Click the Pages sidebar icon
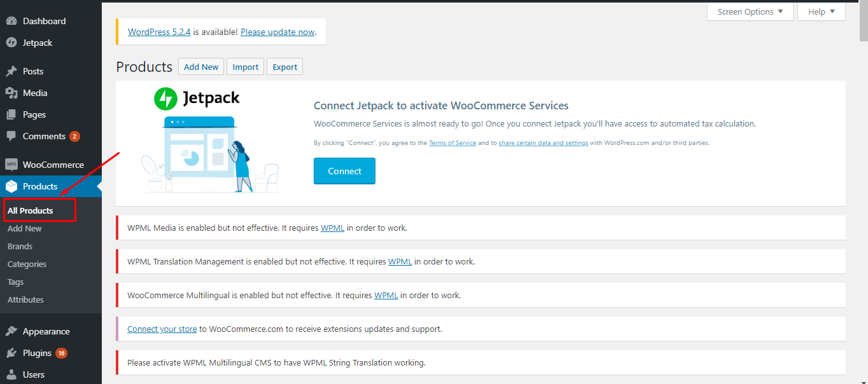 [11, 114]
